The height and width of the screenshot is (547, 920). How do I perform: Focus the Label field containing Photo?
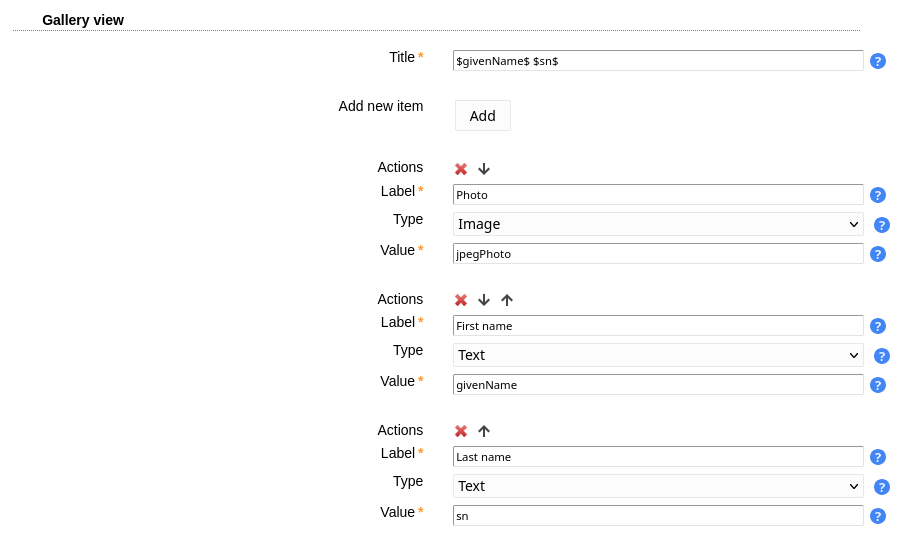pyautogui.click(x=658, y=195)
